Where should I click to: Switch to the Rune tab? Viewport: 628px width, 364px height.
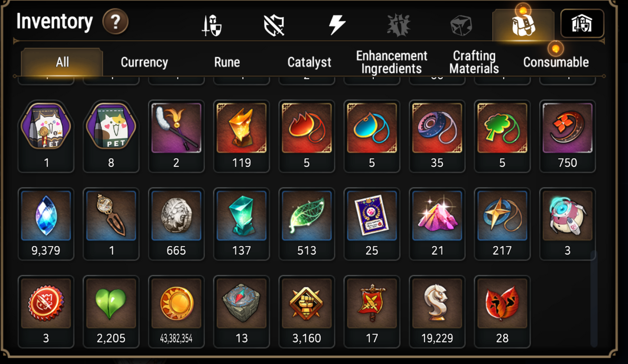227,62
